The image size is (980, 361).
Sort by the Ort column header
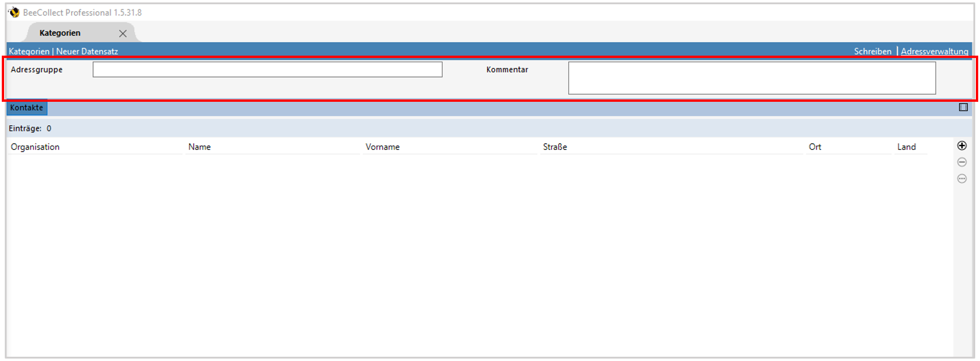(x=815, y=147)
